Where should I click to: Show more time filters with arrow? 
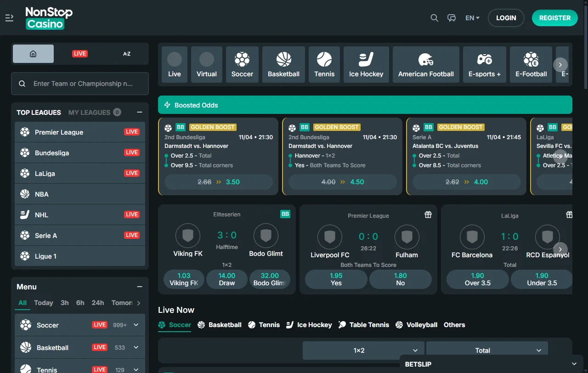[x=139, y=303]
